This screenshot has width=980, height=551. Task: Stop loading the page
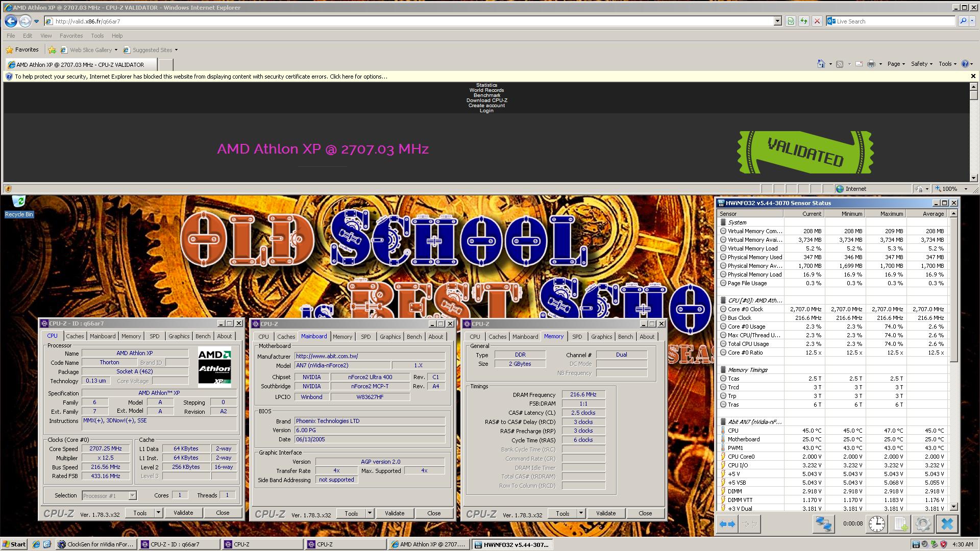point(817,21)
